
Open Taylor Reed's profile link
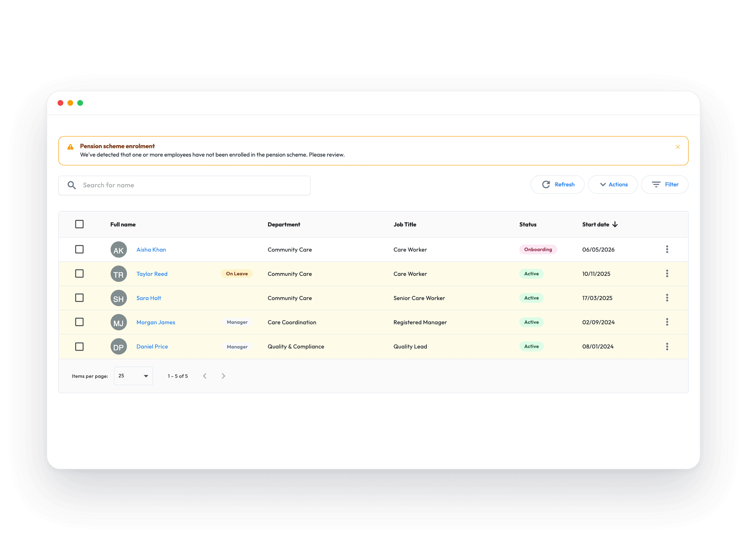(x=152, y=274)
